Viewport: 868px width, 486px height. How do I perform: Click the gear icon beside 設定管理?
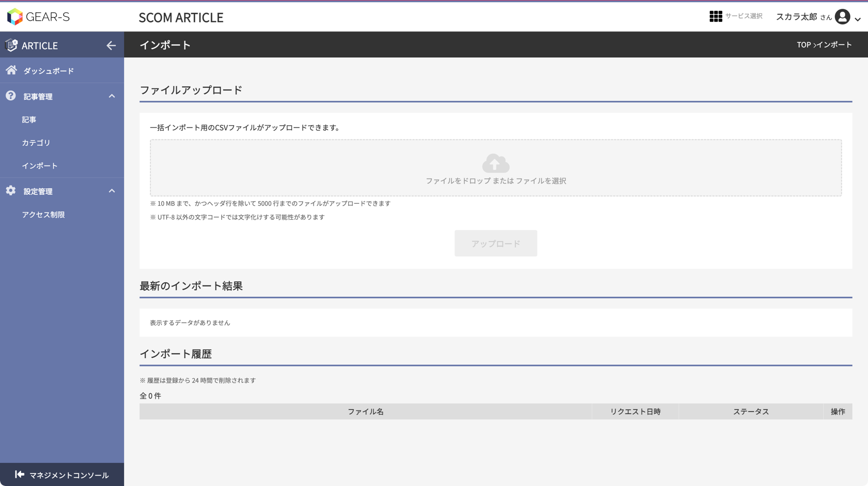pyautogui.click(x=11, y=190)
